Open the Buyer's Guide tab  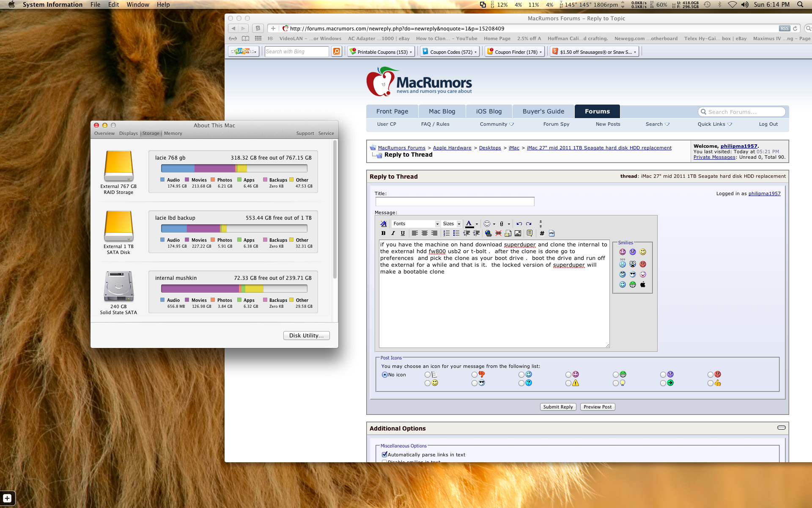543,111
